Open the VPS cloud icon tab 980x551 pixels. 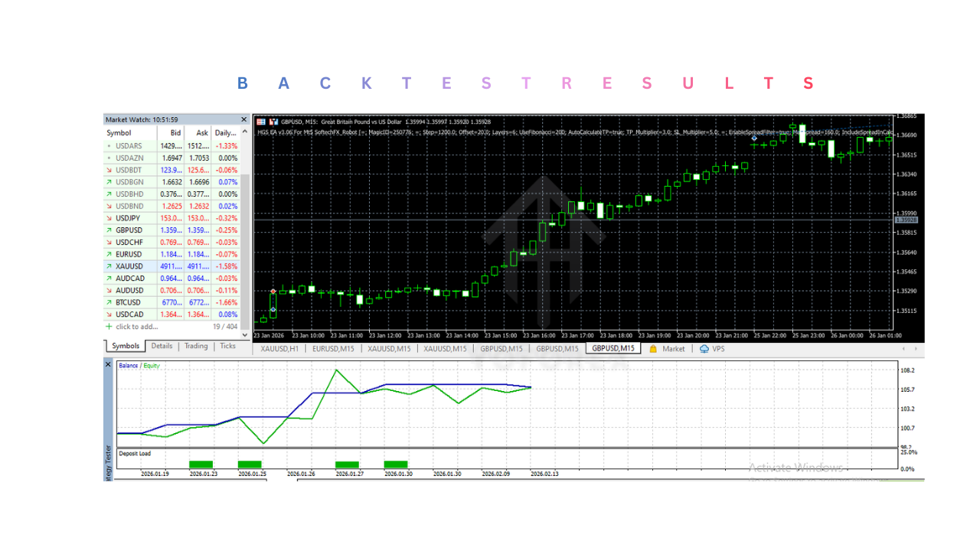[704, 349]
